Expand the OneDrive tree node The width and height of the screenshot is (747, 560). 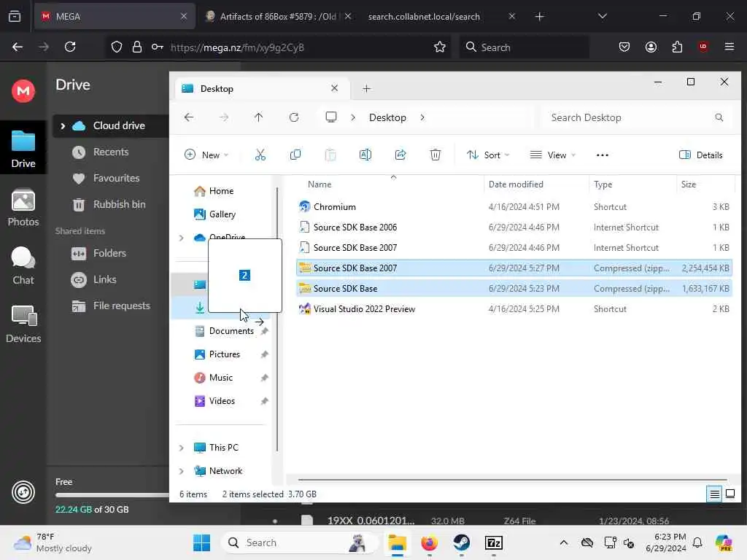click(x=181, y=237)
